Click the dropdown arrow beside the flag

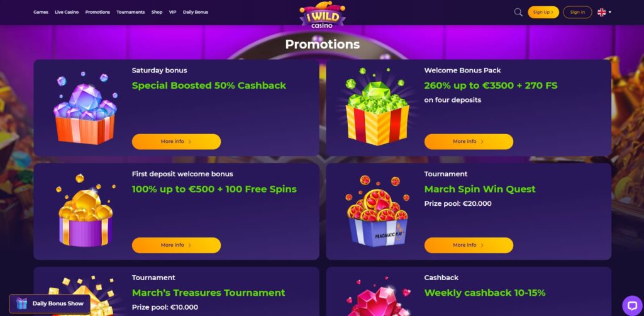coord(610,13)
